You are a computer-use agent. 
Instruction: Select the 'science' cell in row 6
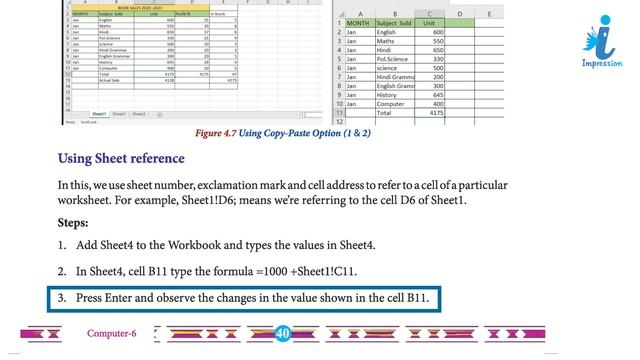click(395, 68)
